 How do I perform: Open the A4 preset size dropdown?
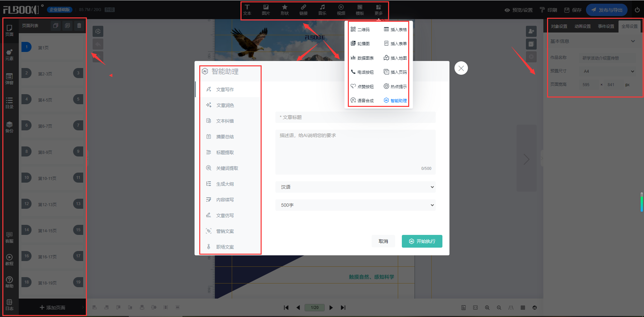pyautogui.click(x=608, y=71)
